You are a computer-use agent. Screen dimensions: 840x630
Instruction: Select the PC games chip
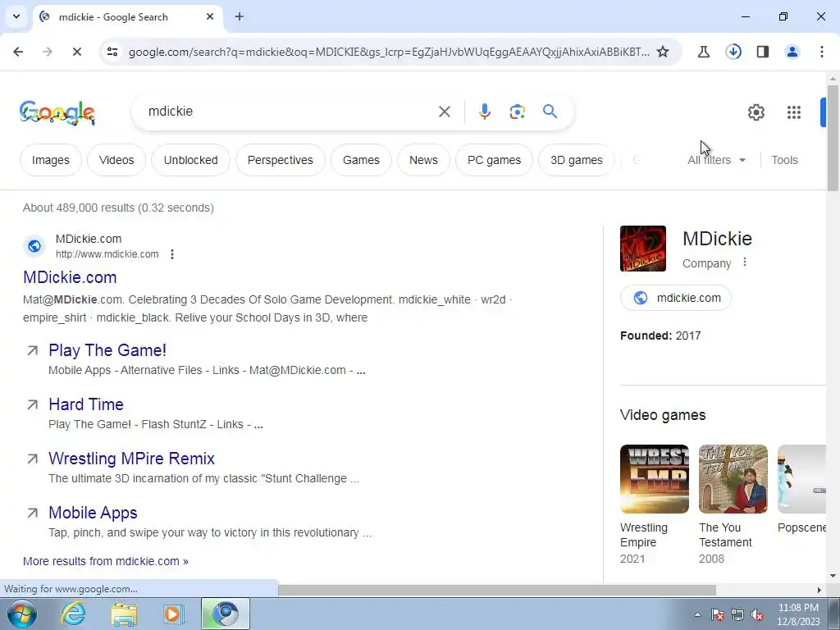click(494, 160)
